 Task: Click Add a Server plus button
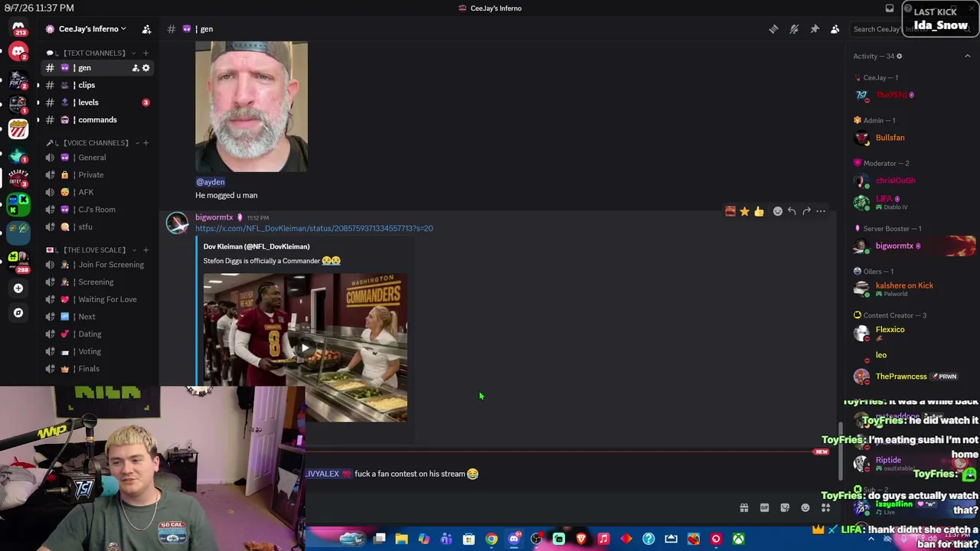18,289
